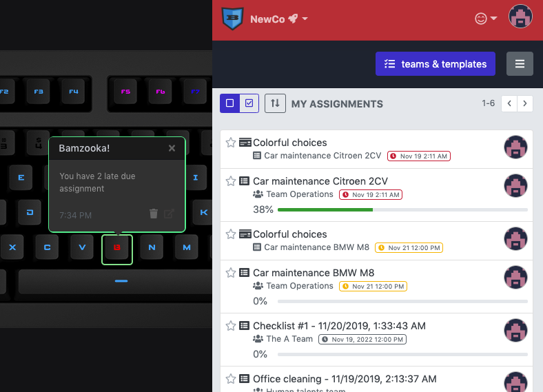Screen dimensions: 543x392
Task: Click Team Operations under BMW M8 checklist
Action: [x=300, y=286]
